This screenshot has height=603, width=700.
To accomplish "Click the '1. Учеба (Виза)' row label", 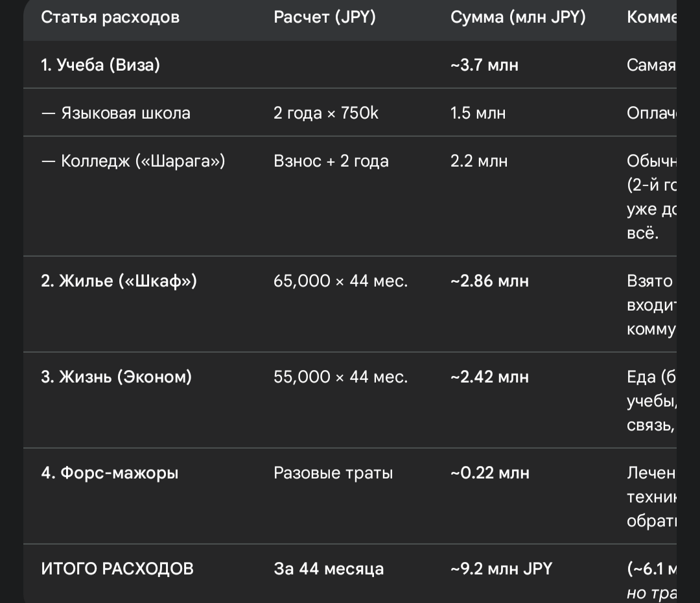I will (x=100, y=65).
